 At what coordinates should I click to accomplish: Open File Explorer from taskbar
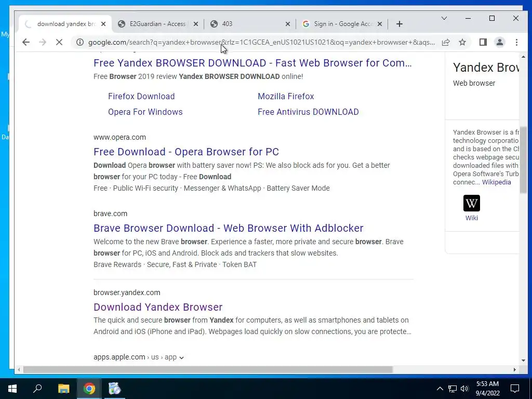click(x=63, y=389)
